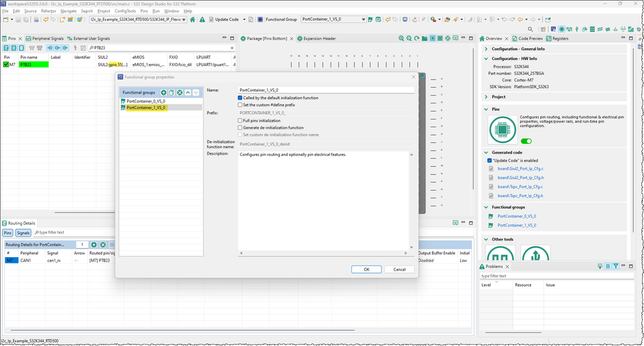Toggle checkbox beside board\Siul2_Port_Ip_Cfg.c
644x346 pixels.
click(491, 169)
